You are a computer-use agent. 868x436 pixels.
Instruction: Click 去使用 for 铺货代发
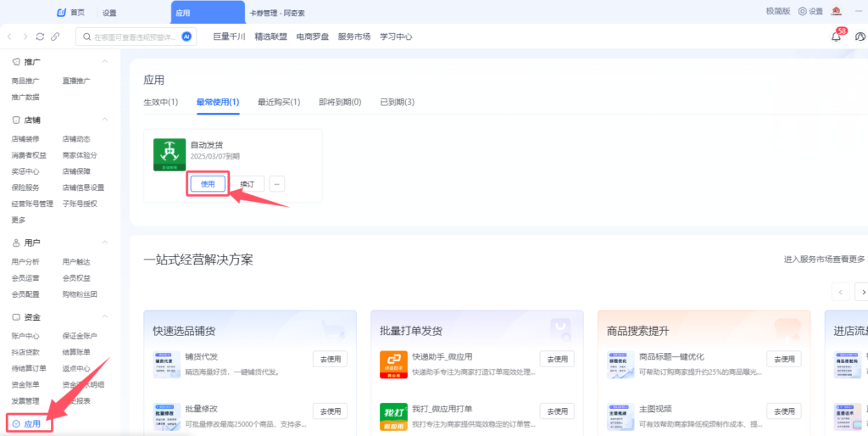coord(330,359)
